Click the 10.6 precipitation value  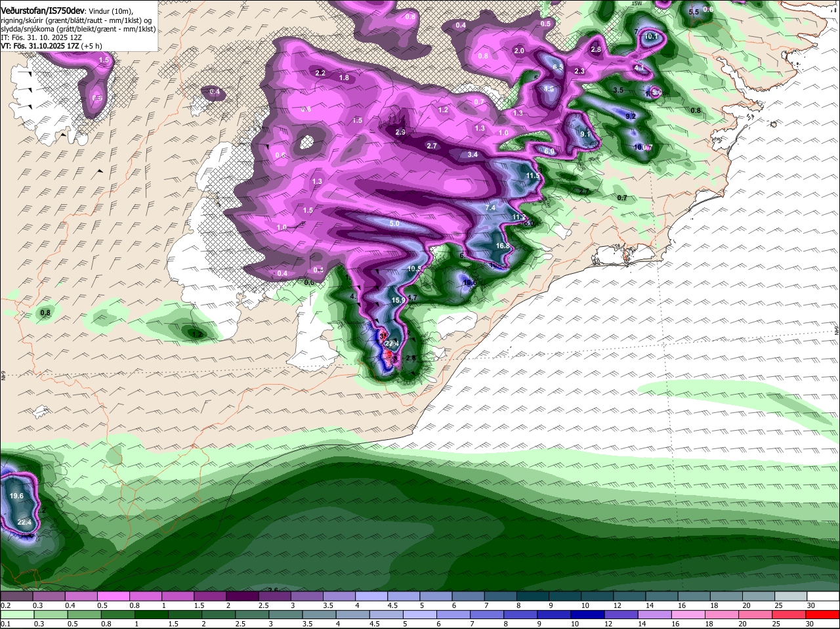pos(469,283)
